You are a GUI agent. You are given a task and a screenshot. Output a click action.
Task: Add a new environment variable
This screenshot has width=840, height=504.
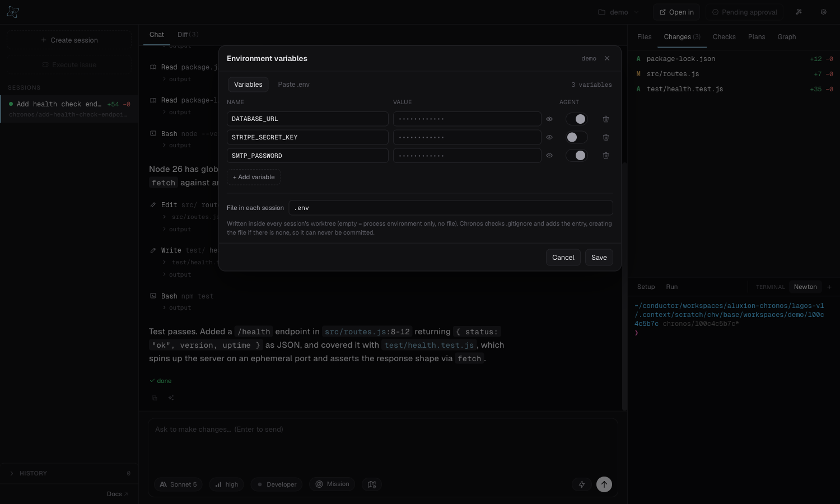point(254,177)
